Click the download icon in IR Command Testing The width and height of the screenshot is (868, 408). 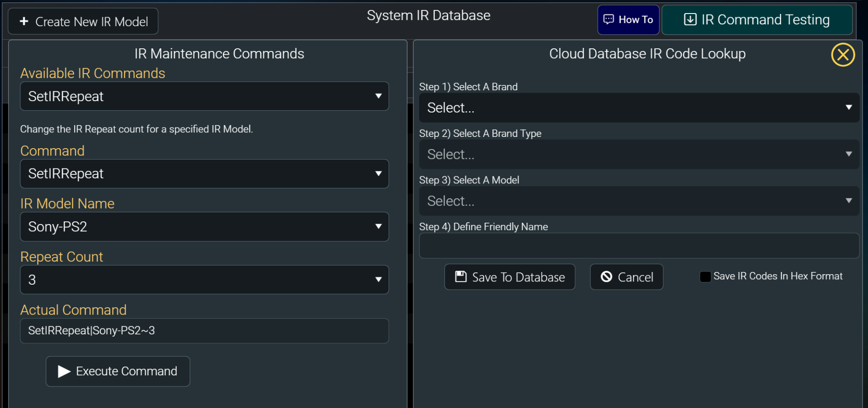[x=690, y=19]
